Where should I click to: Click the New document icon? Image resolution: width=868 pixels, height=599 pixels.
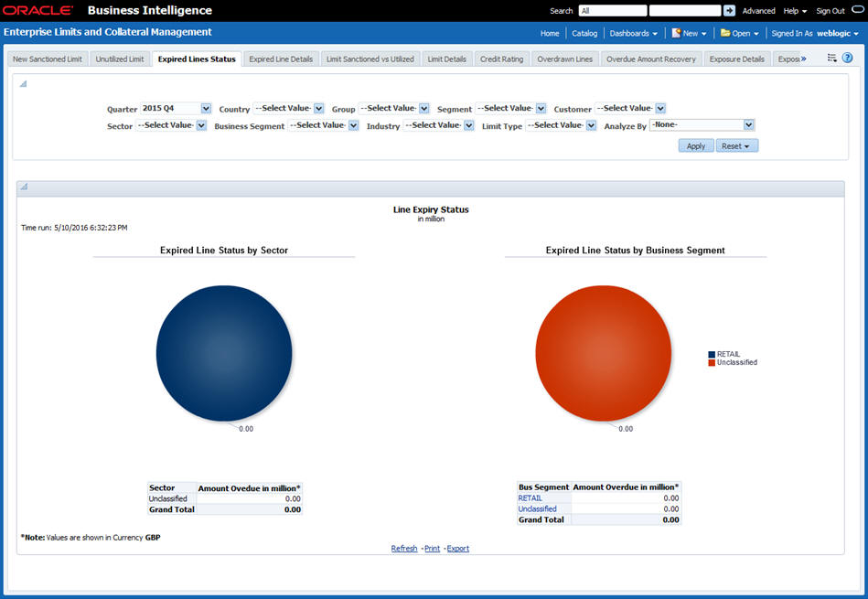tap(676, 33)
